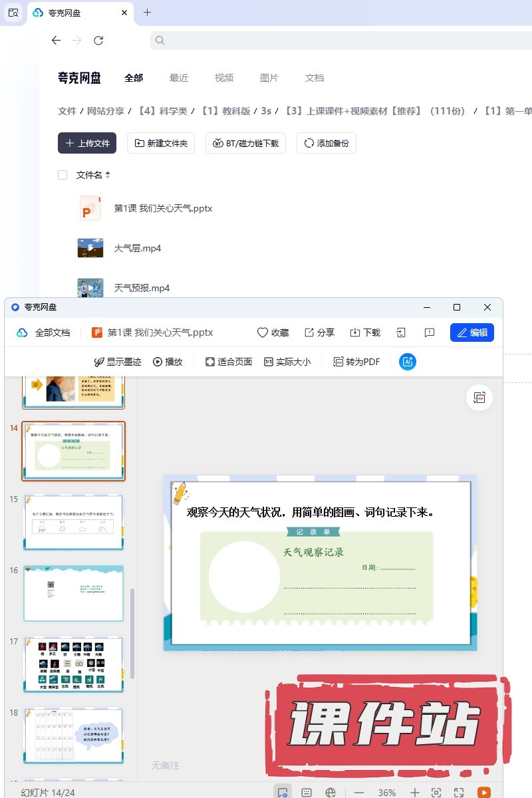Click the 收藏 heart icon
Image resolution: width=532 pixels, height=798 pixels.
[263, 332]
